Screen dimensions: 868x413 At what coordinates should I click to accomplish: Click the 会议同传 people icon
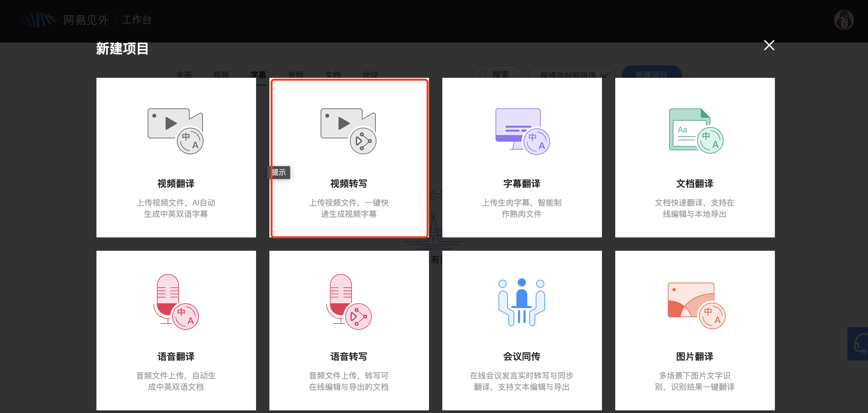click(521, 302)
